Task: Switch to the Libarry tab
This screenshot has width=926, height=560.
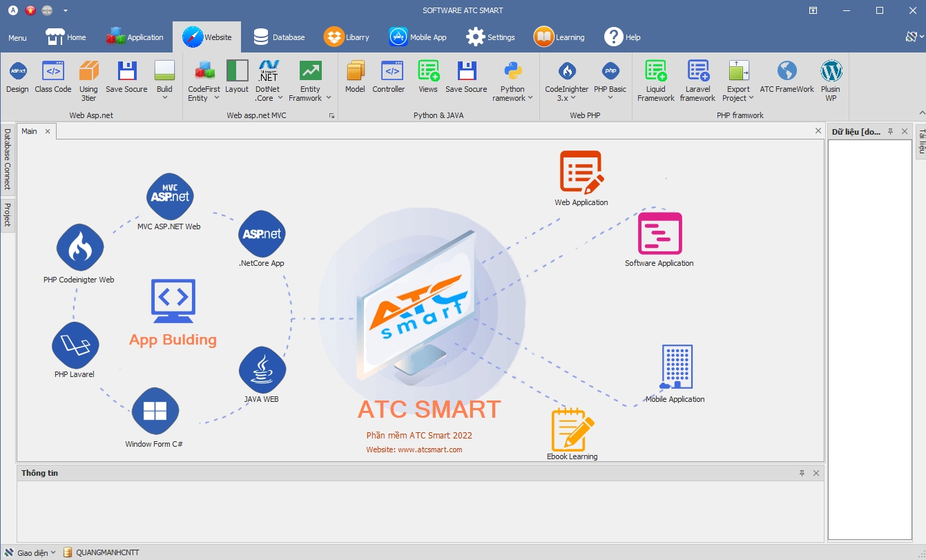Action: (347, 37)
